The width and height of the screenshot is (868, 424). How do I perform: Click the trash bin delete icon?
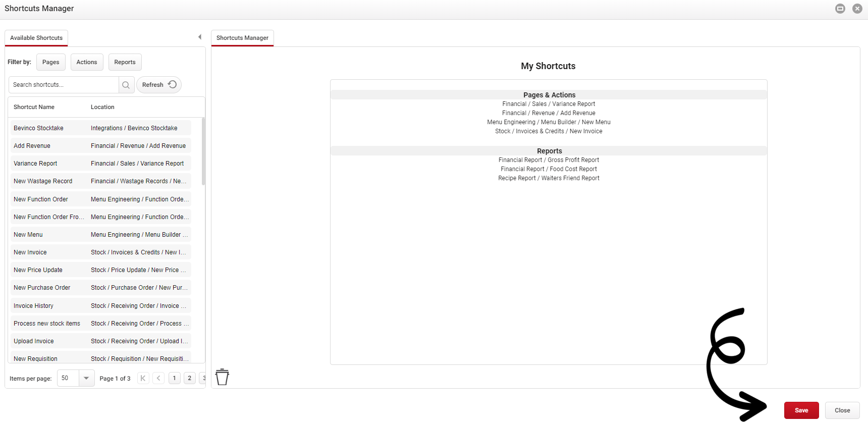222,377
